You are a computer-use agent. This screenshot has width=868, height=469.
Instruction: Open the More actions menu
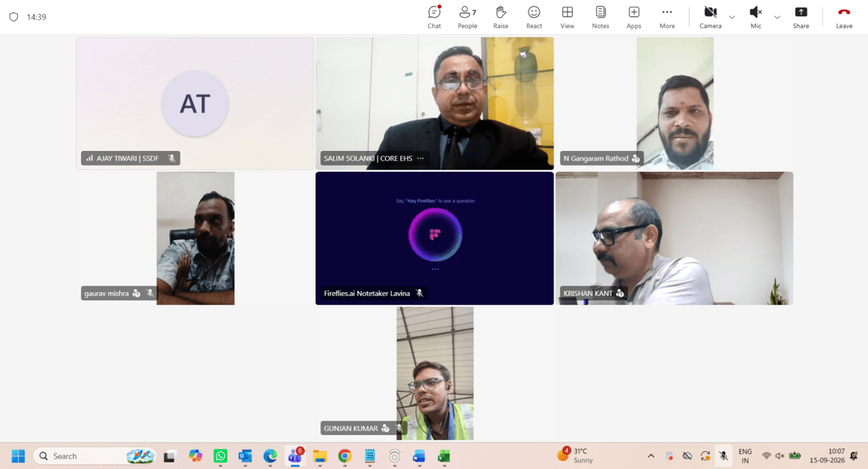[667, 17]
